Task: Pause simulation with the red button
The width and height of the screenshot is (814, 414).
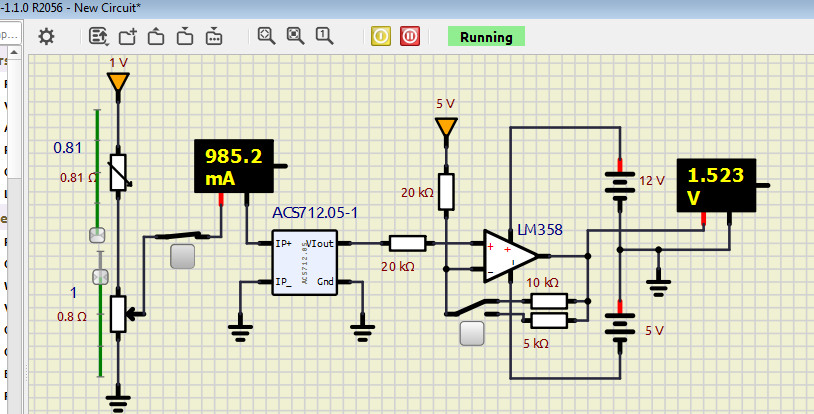Action: tap(410, 36)
